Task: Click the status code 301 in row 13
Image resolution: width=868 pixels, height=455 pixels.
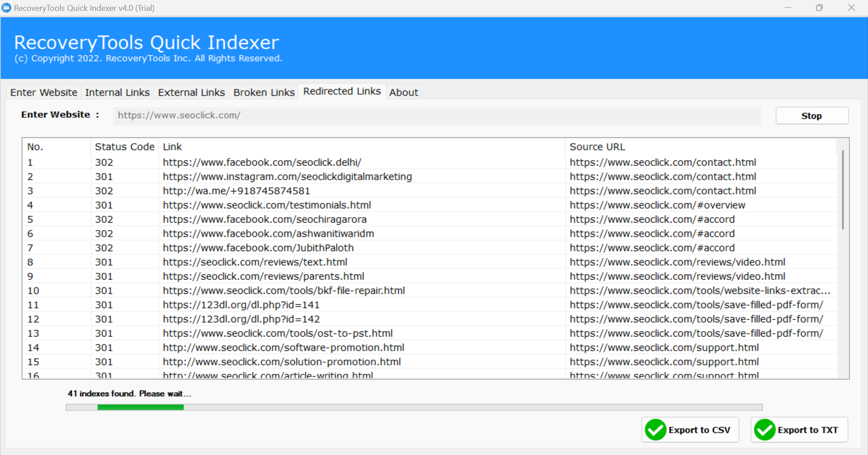Action: [x=104, y=333]
